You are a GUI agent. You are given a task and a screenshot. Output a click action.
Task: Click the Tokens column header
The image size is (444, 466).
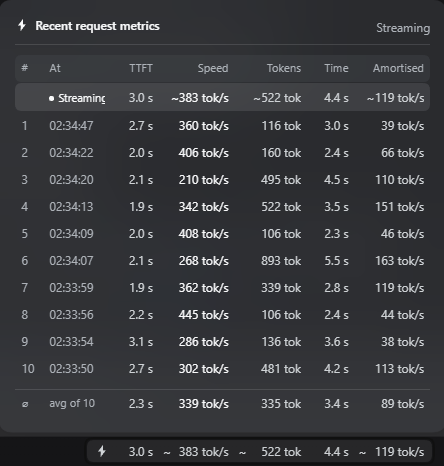click(x=284, y=68)
